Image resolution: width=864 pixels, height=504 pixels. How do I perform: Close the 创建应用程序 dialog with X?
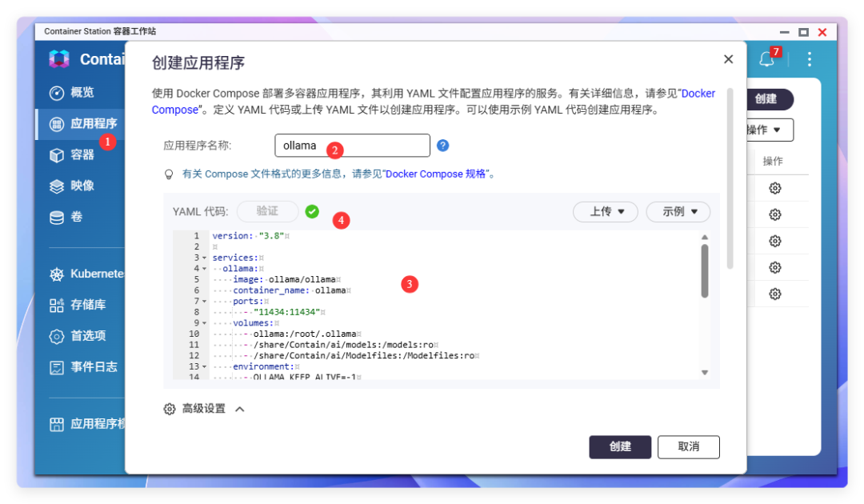[x=729, y=59]
